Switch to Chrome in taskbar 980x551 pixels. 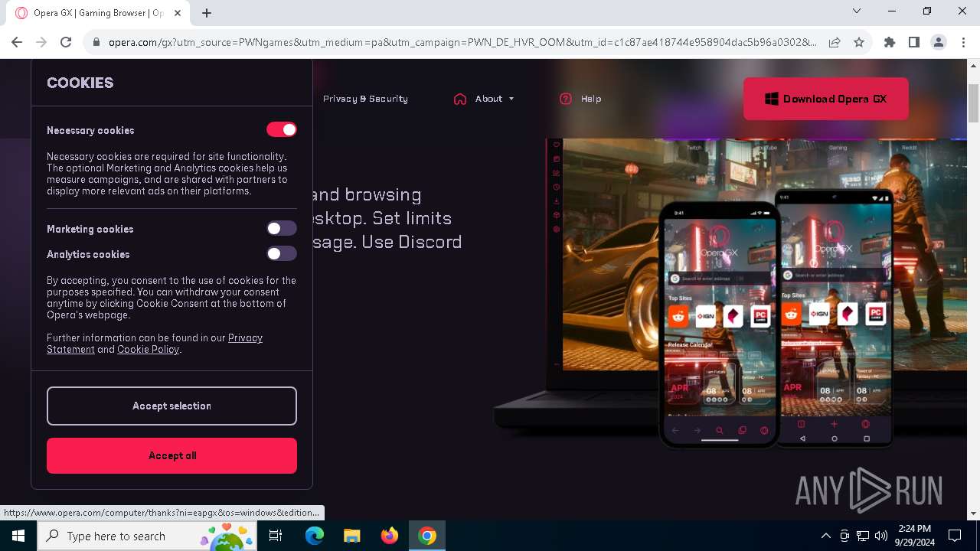coord(427,536)
